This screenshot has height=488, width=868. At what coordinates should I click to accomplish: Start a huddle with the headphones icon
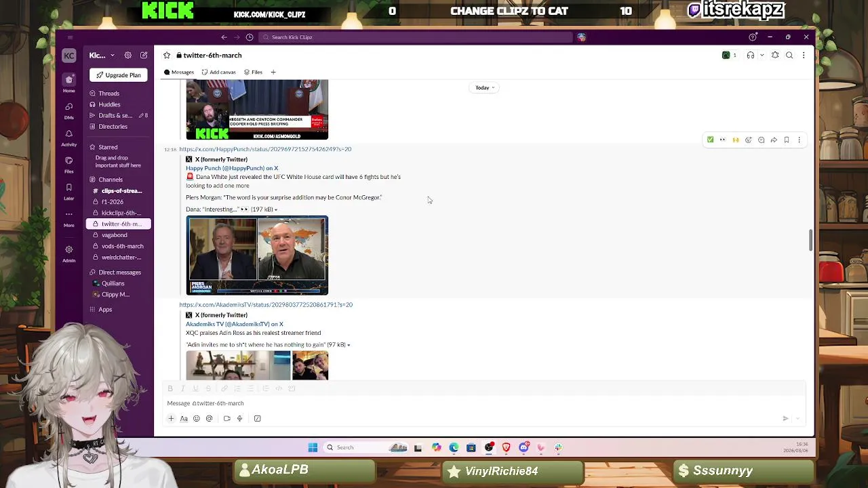(x=750, y=56)
